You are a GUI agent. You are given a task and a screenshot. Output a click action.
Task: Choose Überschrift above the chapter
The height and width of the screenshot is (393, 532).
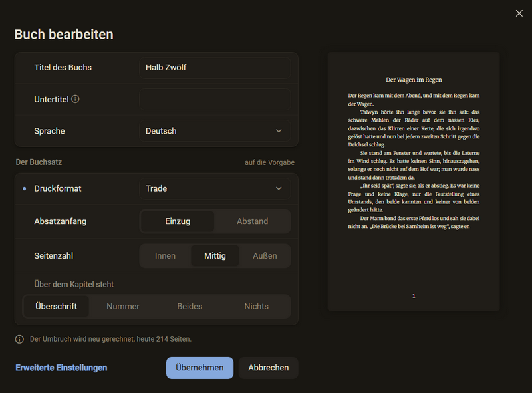click(57, 306)
